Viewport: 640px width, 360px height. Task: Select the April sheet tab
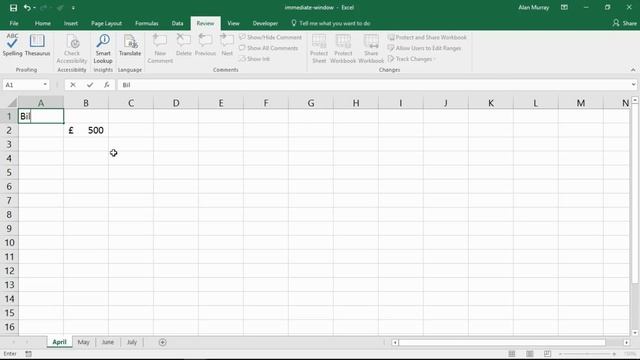[59, 342]
